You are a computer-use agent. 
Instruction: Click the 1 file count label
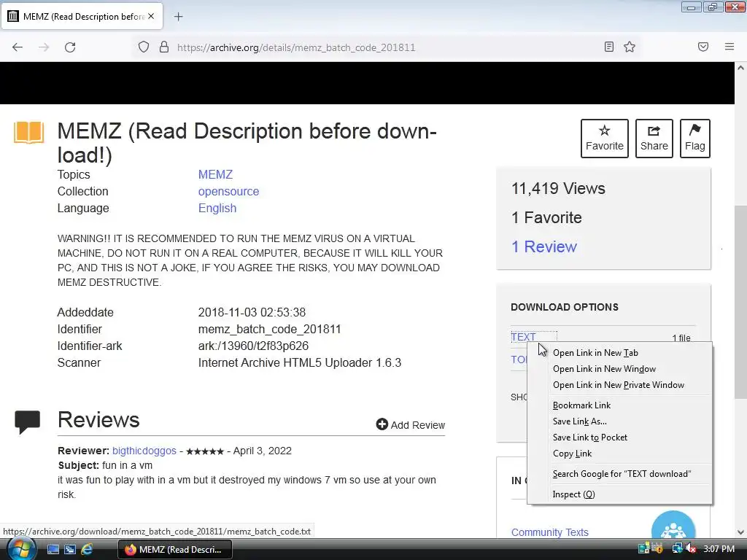point(681,338)
